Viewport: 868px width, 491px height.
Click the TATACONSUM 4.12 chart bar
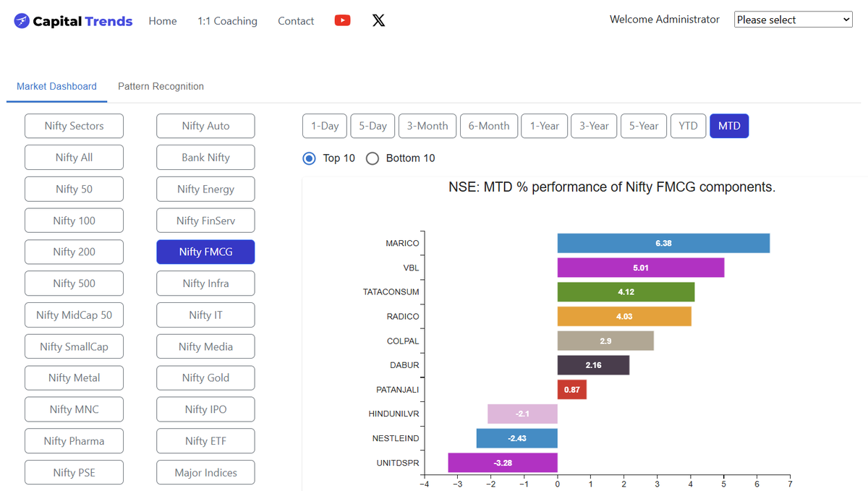click(626, 292)
